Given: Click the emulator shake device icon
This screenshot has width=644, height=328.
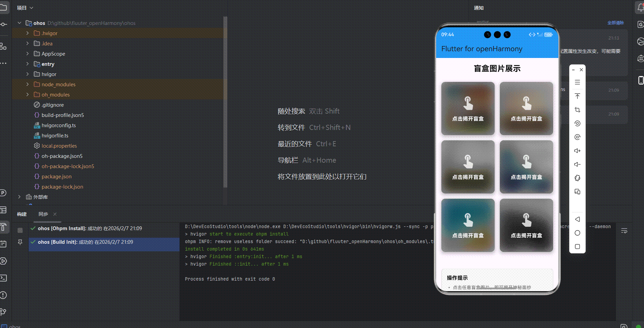Looking at the screenshot, I should coord(577,178).
